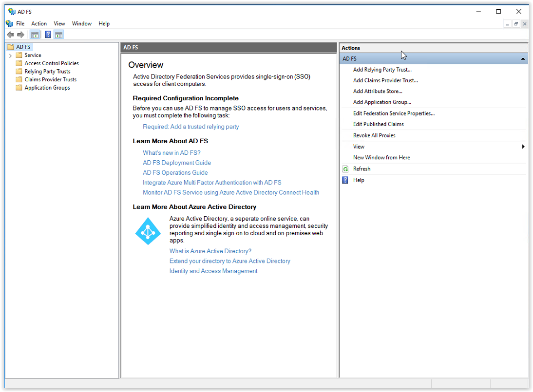This screenshot has width=533, height=392.
Task: Select Relying Party Trusts in the tree
Action: pyautogui.click(x=48, y=71)
